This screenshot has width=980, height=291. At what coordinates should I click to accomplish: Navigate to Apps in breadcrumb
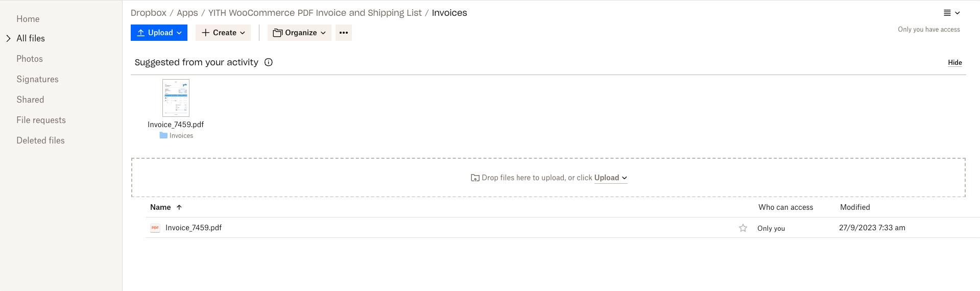(x=187, y=13)
